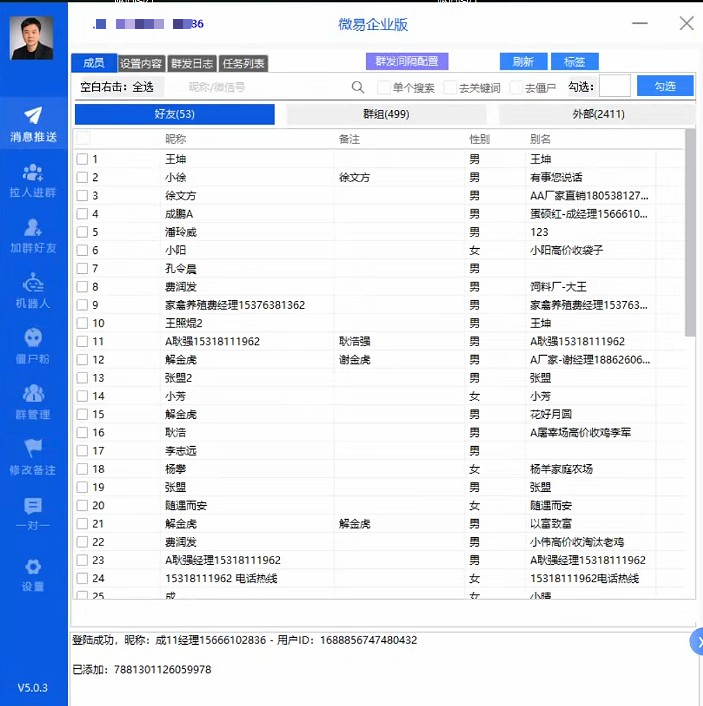Switch to the 群组(499) tab
This screenshot has width=703, height=706.
point(386,114)
